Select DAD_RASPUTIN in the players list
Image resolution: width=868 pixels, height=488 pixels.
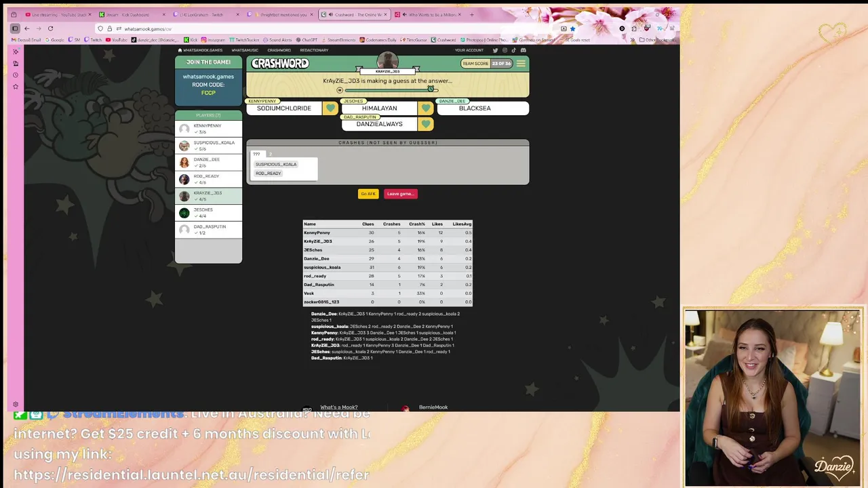(208, 230)
